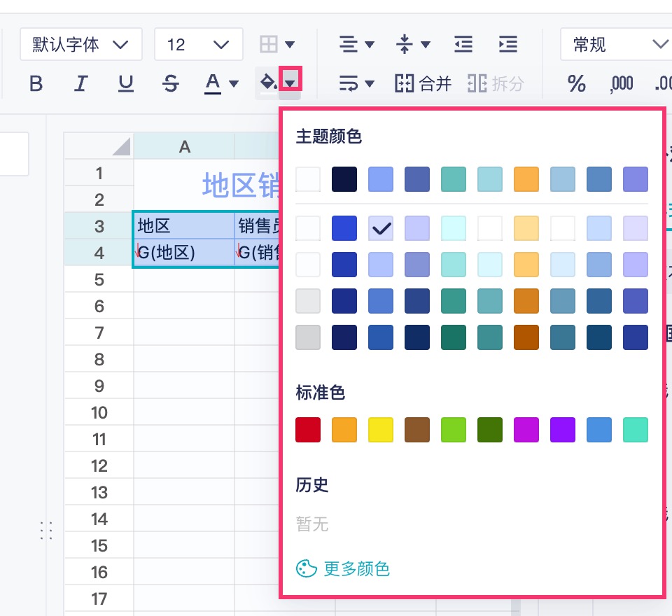
Task: Select row 10 header
Action: click(99, 412)
